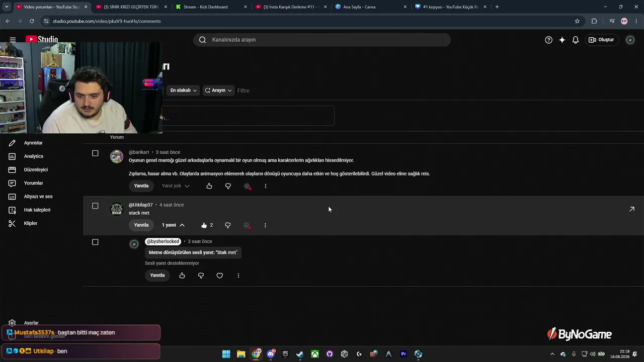This screenshot has height=362, width=644.
Task: Go to Yorumlar in the sidebar
Action: click(34, 183)
